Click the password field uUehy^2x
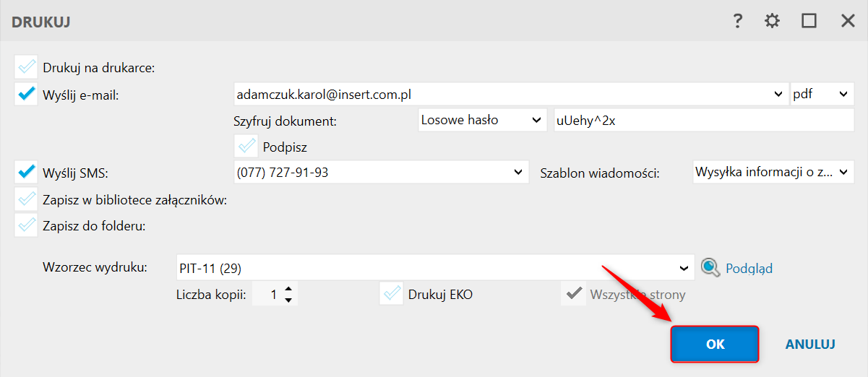Image resolution: width=868 pixels, height=377 pixels. (703, 120)
